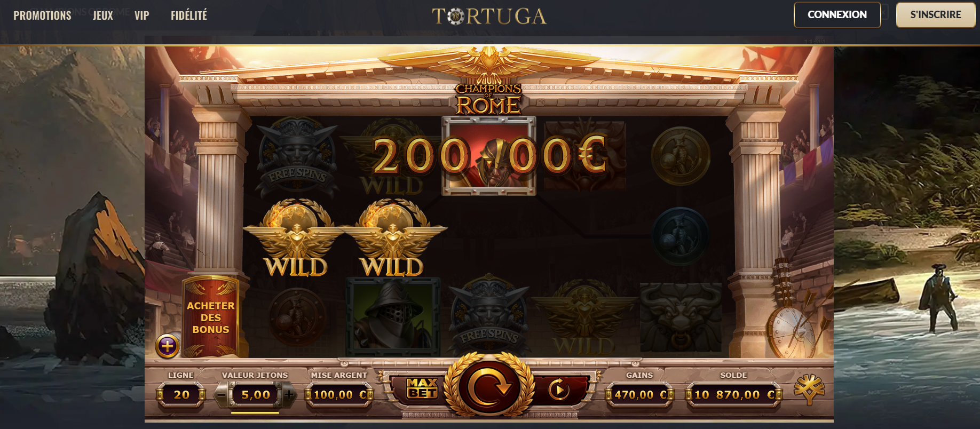Click the purple plus icon beside bonus shield
Screen dimensions: 980x429
pyautogui.click(x=167, y=346)
